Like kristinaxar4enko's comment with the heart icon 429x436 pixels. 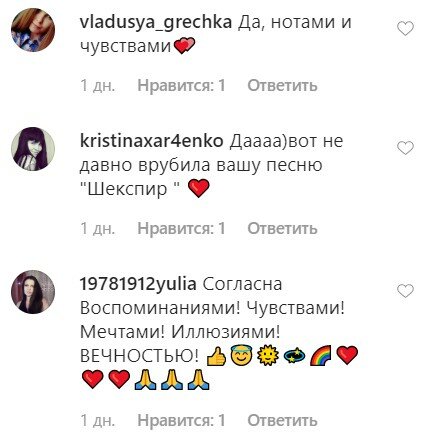click(405, 148)
